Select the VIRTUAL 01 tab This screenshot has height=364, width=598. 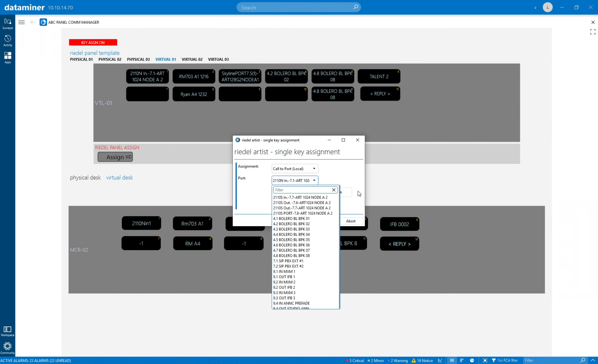point(165,59)
